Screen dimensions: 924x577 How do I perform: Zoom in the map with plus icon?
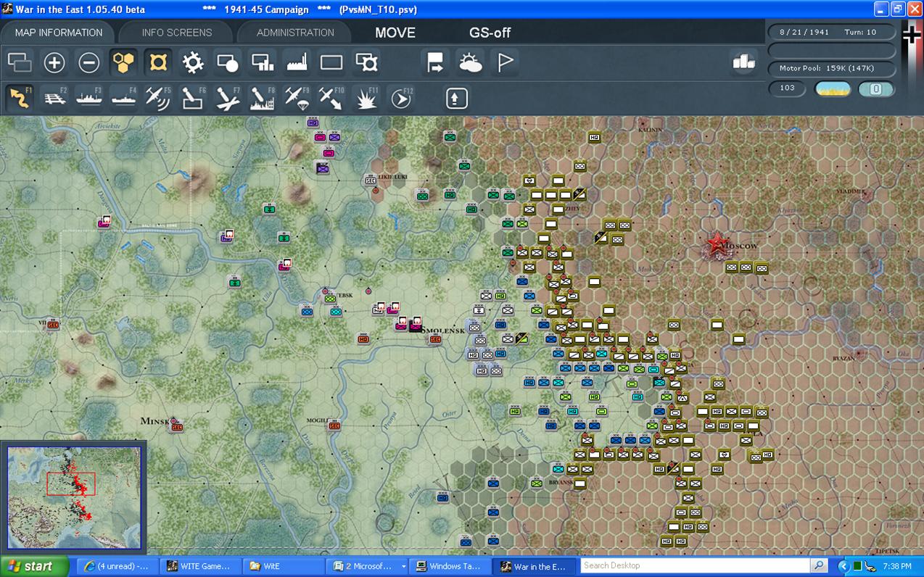coord(54,62)
